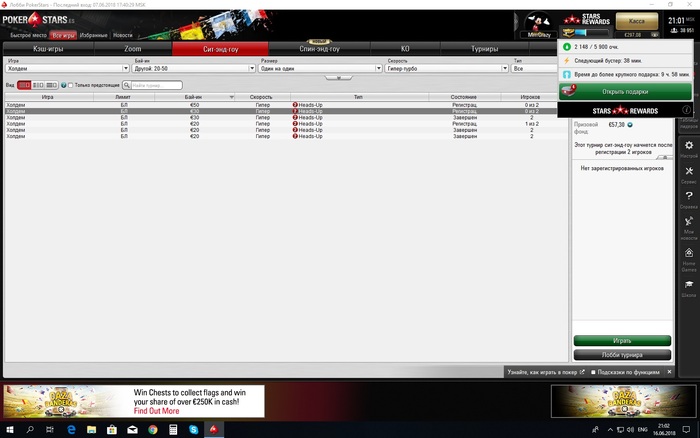Image resolution: width=700 pixels, height=438 pixels.
Task: Toggle Подсказки по функциям checkbox
Action: 593,372
